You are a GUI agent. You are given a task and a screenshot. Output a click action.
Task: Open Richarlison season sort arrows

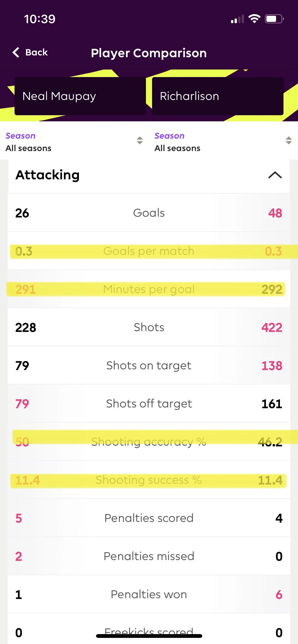(x=289, y=140)
